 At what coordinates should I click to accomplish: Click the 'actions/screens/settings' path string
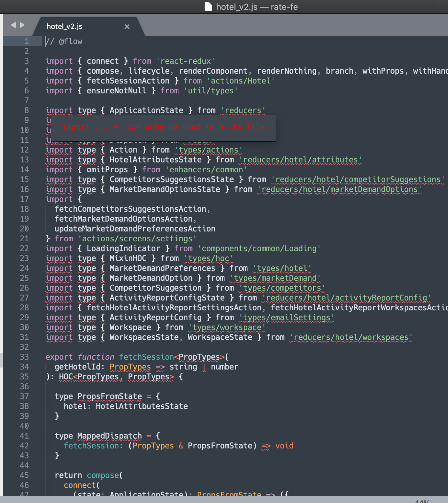tap(137, 239)
